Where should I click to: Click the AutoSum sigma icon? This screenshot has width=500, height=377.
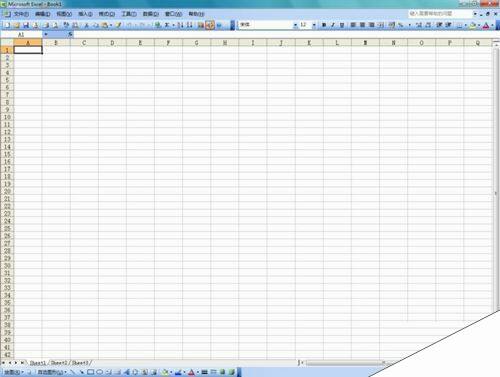[x=167, y=25]
